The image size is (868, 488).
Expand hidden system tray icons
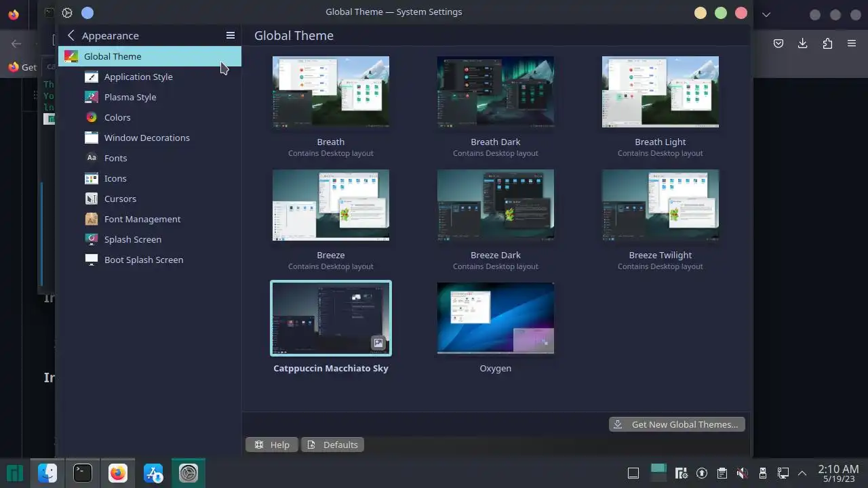[x=802, y=473]
